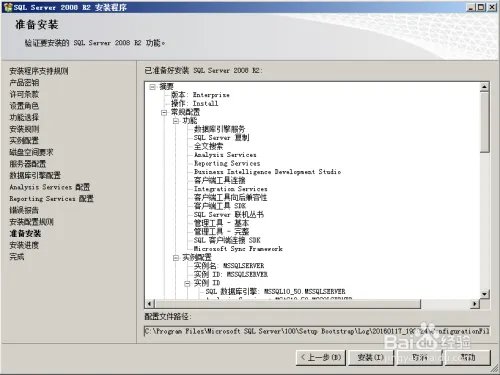Select 版本: Enterprise tree row

coord(200,95)
